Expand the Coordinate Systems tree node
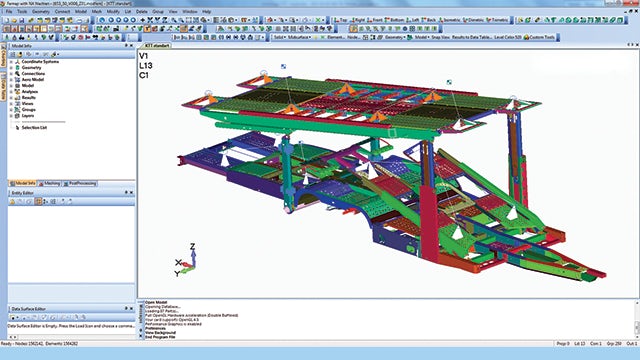The width and height of the screenshot is (640, 360). click(11, 62)
